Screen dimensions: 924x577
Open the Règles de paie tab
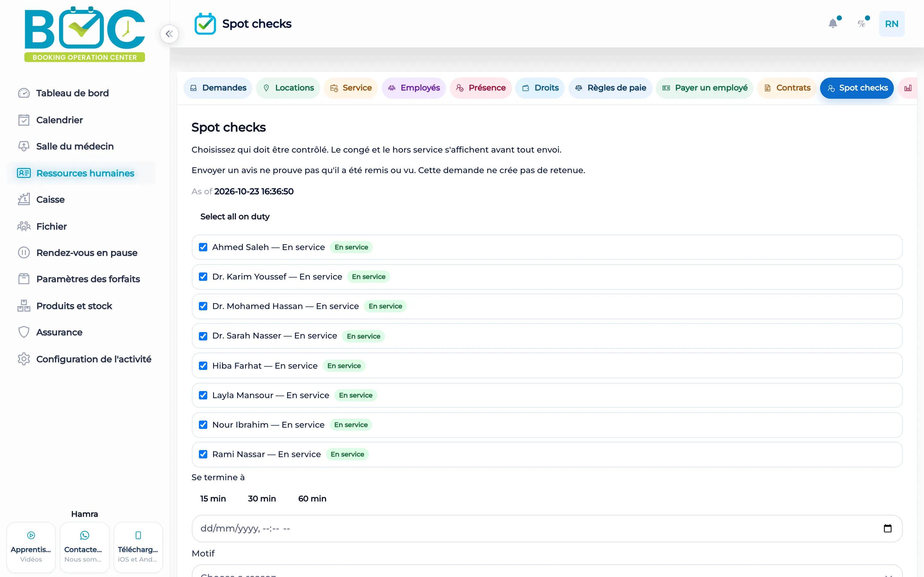(610, 88)
